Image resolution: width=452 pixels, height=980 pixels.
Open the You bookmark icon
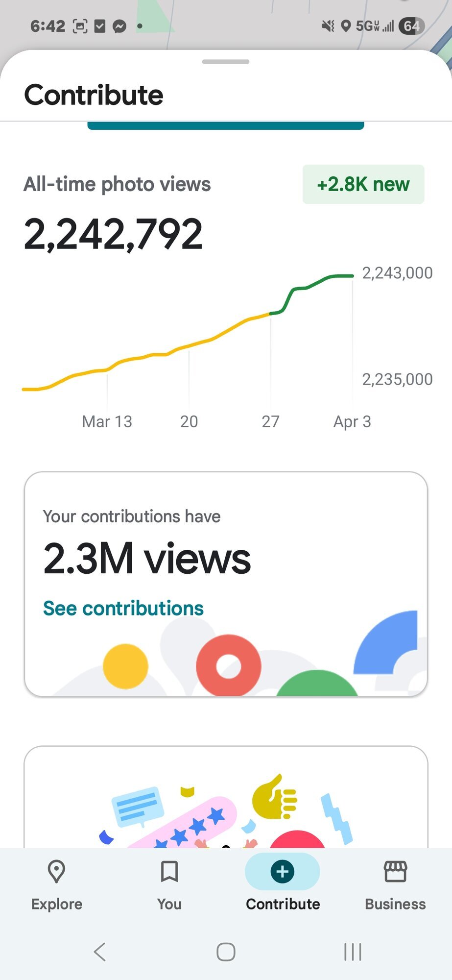tap(169, 871)
